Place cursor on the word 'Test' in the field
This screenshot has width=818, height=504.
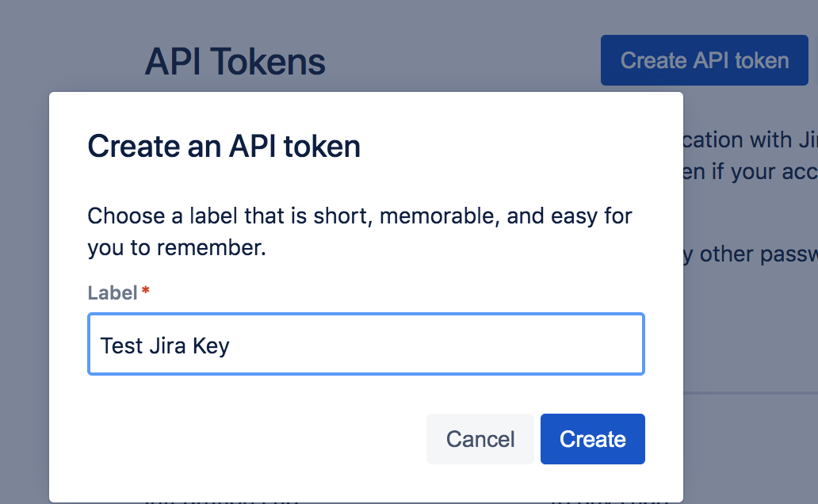point(121,346)
